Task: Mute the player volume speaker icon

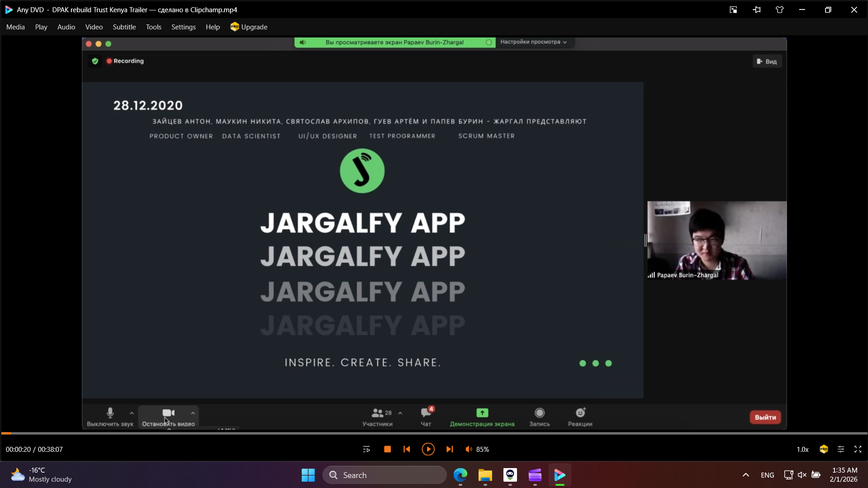Action: point(469,450)
